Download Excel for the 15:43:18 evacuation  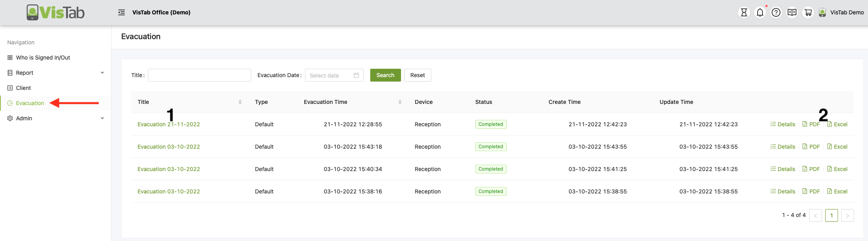point(837,147)
